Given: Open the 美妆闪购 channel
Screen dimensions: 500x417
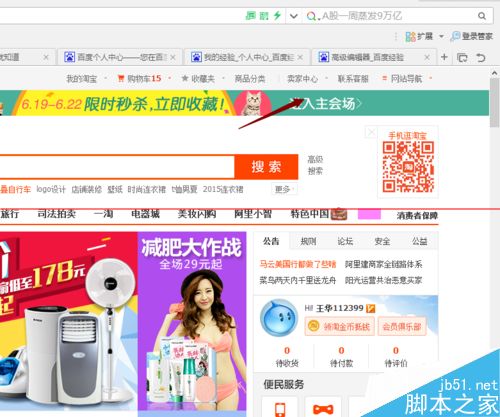Looking at the screenshot, I should (197, 214).
